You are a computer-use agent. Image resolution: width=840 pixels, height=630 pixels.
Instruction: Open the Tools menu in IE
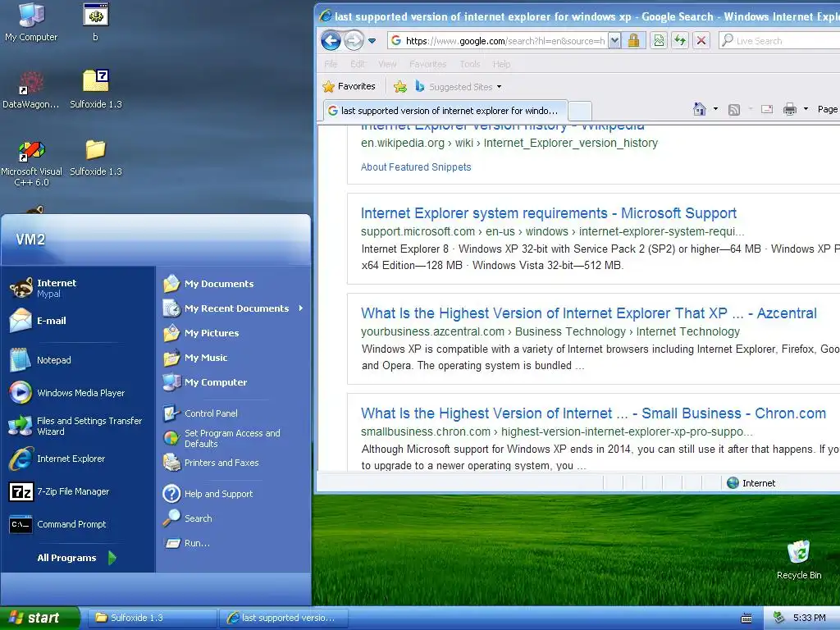469,64
